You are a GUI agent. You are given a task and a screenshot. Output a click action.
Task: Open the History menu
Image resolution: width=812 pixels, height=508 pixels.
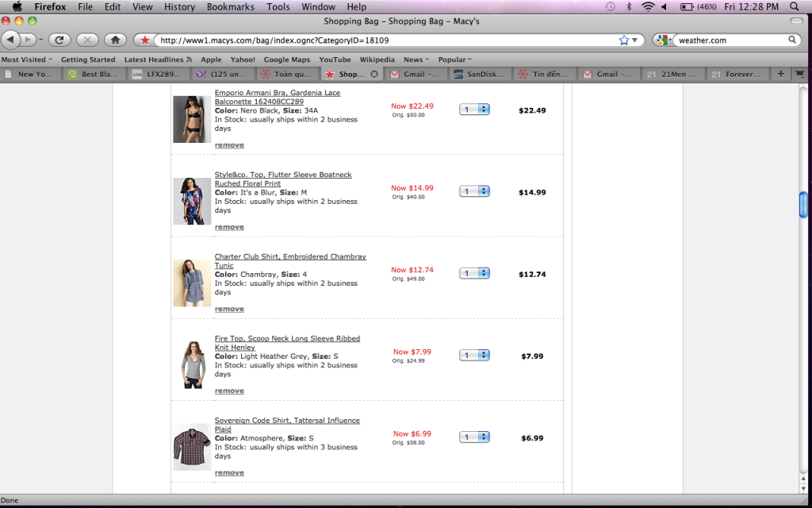[x=179, y=6]
